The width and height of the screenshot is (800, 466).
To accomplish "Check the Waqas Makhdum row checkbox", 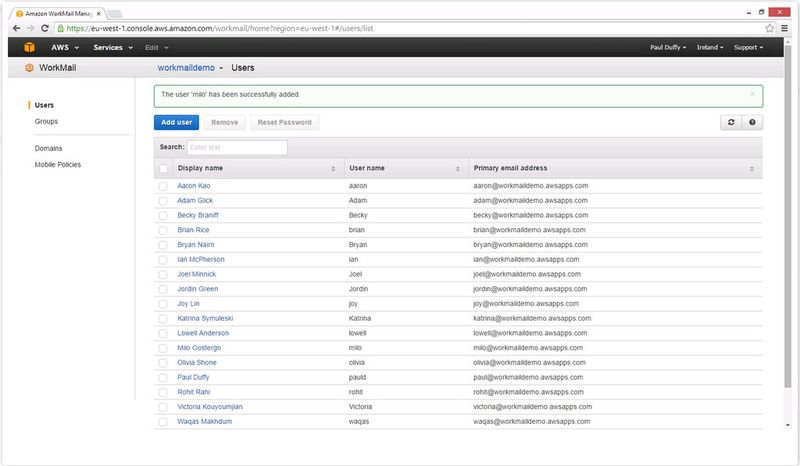I will [163, 422].
